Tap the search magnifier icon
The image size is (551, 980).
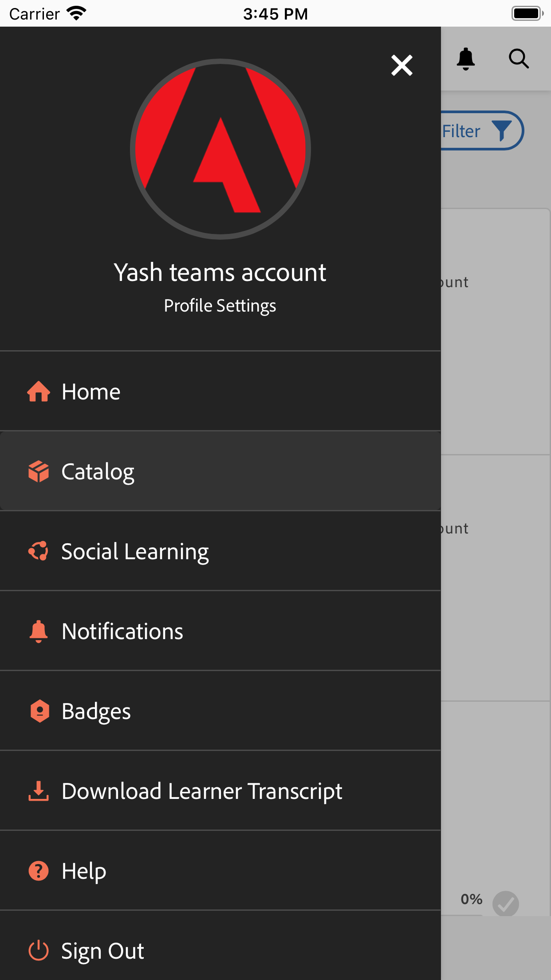[x=519, y=59]
